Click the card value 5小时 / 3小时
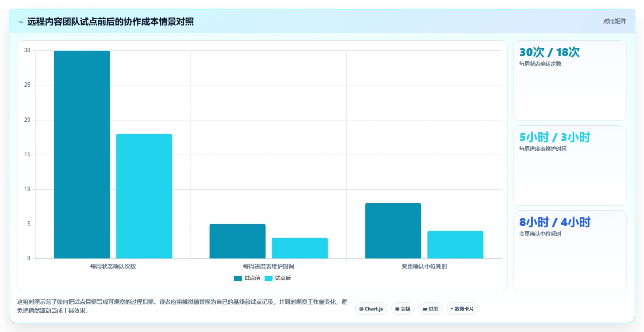 (555, 137)
